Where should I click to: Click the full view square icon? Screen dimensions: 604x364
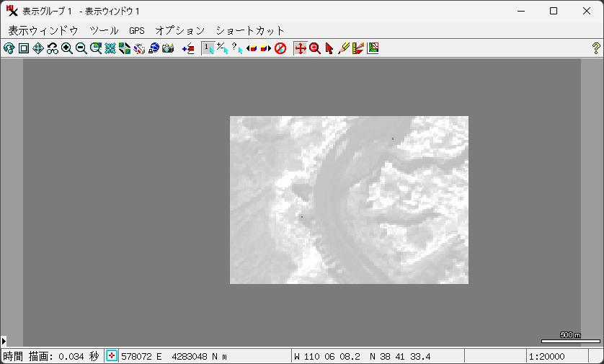(23, 48)
